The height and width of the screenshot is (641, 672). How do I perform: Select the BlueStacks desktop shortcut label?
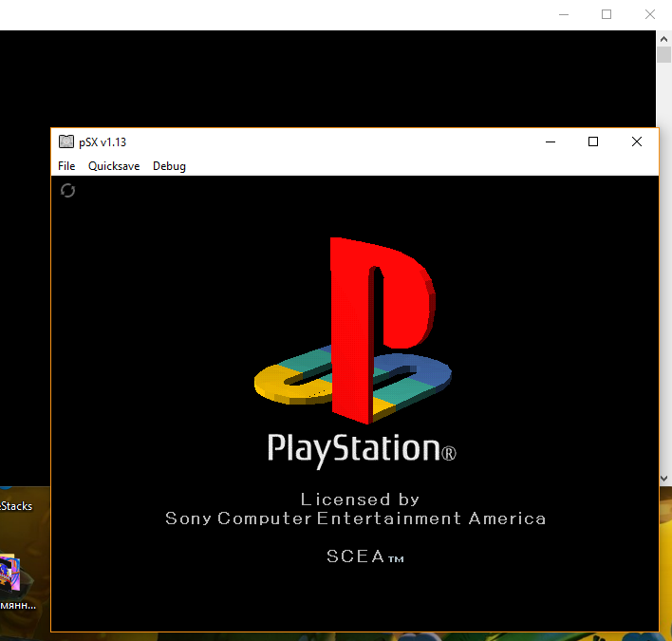coord(16,506)
